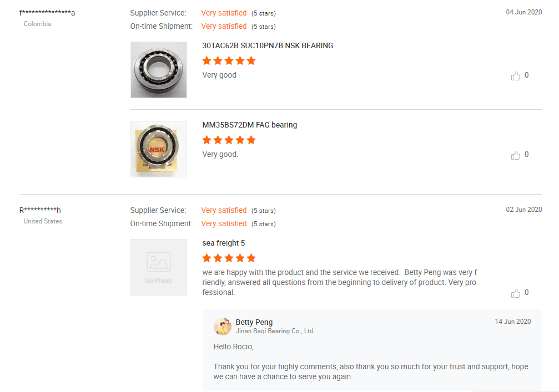559x392 pixels.
Task: Open the sea freight 5 product link
Action: click(224, 243)
